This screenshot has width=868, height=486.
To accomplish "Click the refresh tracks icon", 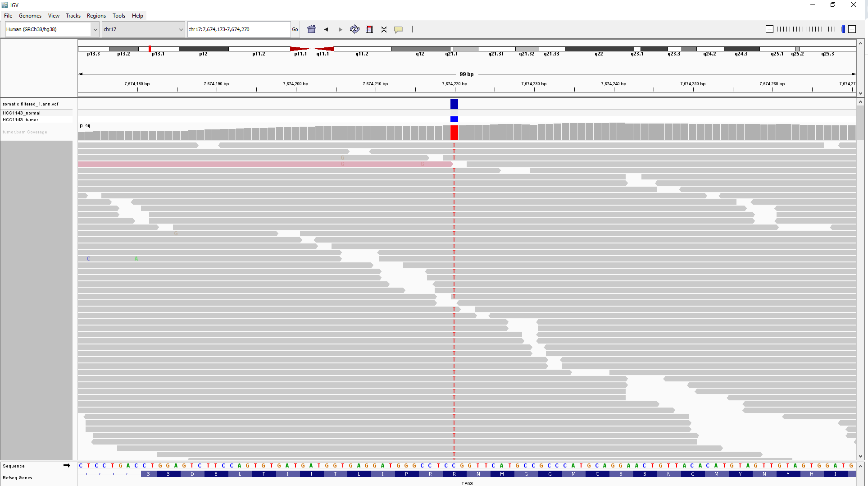I will tap(354, 29).
